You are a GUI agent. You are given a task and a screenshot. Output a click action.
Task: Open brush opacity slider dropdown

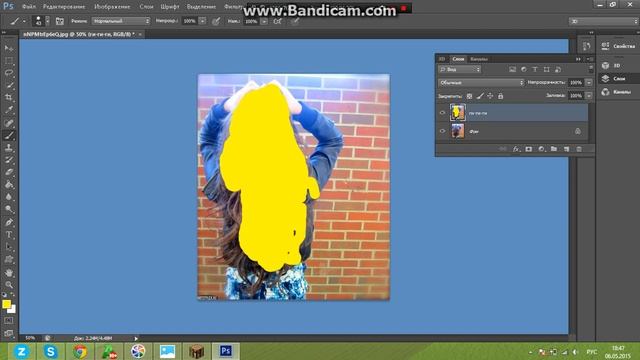click(x=202, y=21)
